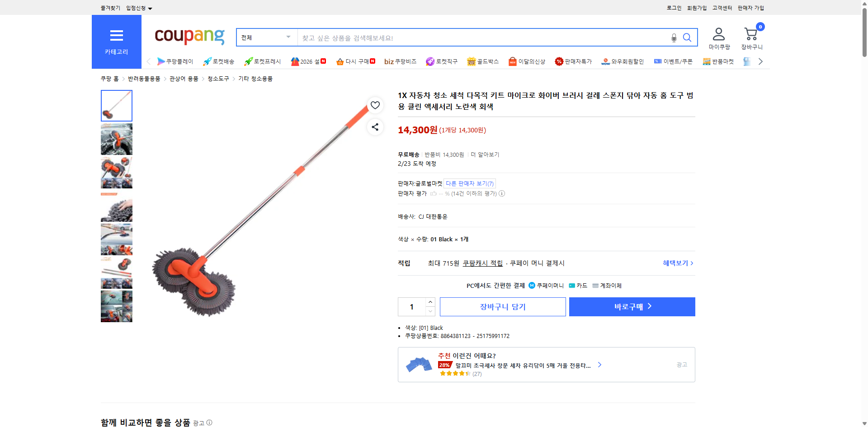Go to 반품마켓 menu item
This screenshot has width=868, height=427.
click(718, 61)
